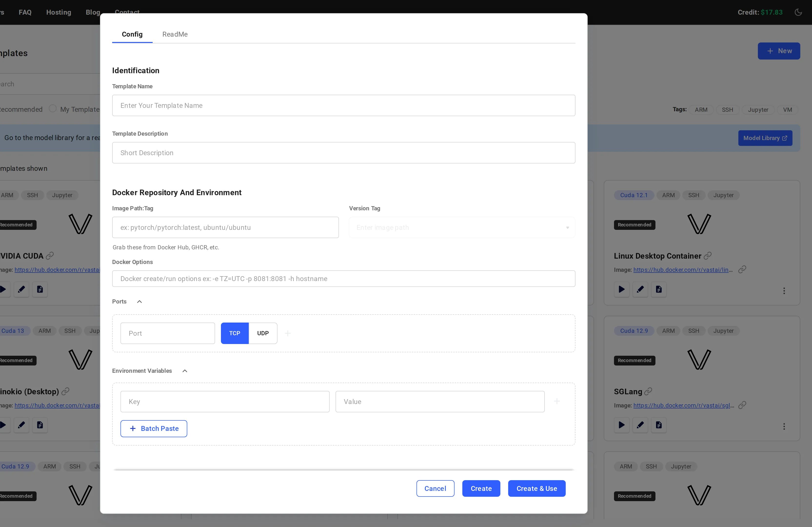Collapse Environment Variables section chevron
This screenshot has height=527, width=812.
pyautogui.click(x=185, y=371)
